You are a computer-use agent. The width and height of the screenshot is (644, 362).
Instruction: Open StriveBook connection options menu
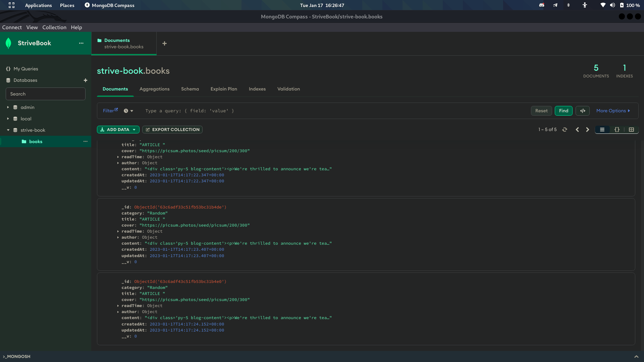coord(81,43)
